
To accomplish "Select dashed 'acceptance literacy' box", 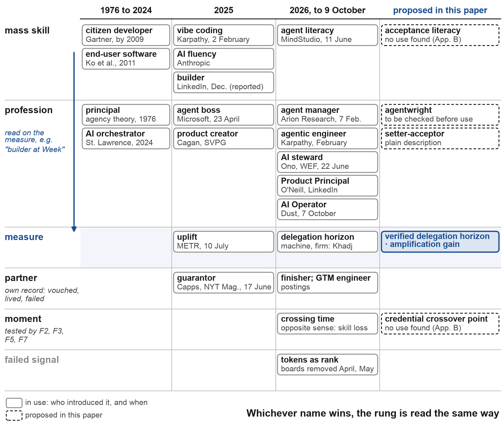I will tap(440, 35).
